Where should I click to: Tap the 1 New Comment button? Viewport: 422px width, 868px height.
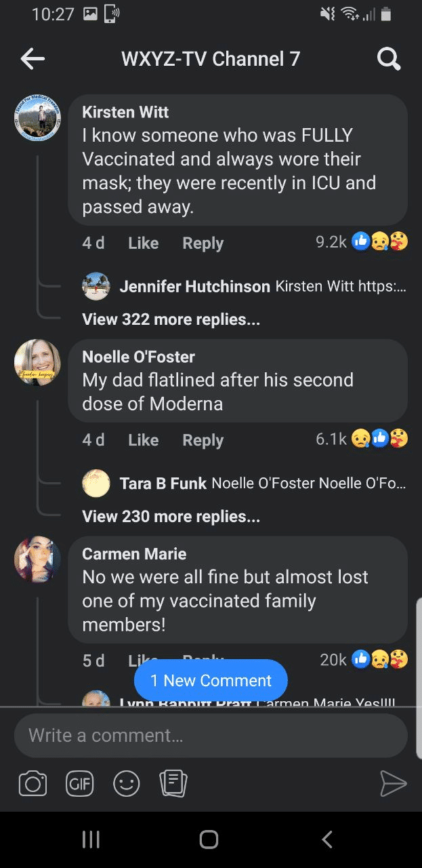(x=211, y=680)
